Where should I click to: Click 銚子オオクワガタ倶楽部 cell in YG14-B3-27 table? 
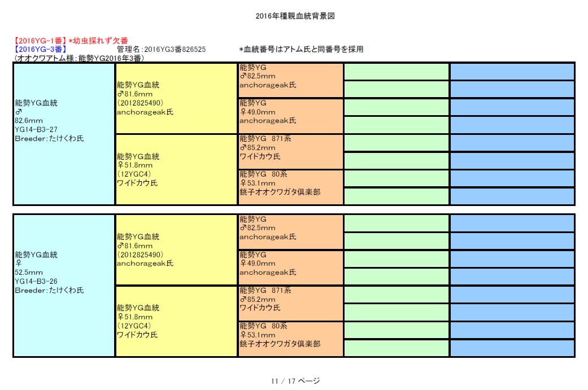[x=290, y=187]
